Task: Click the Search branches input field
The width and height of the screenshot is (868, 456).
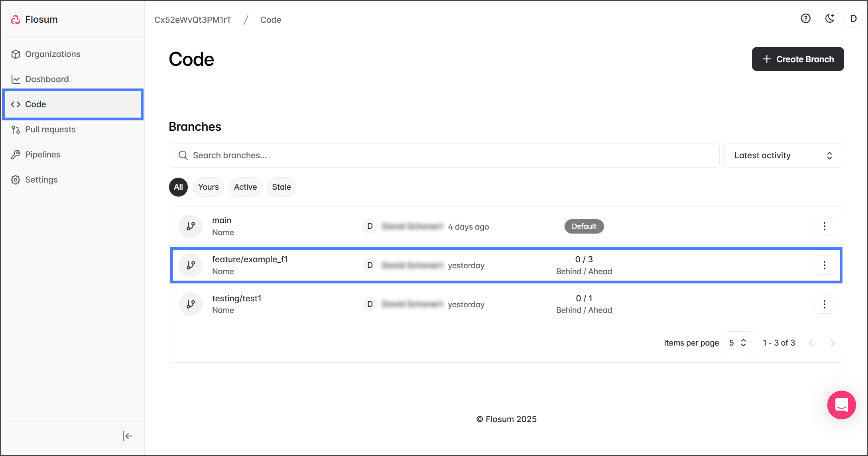Action: pos(444,155)
